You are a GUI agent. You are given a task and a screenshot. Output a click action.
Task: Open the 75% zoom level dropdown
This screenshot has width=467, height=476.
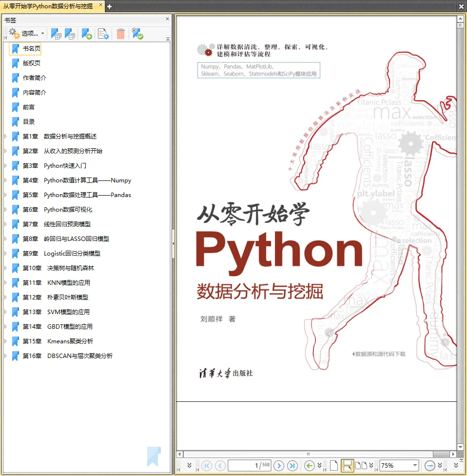(x=415, y=465)
